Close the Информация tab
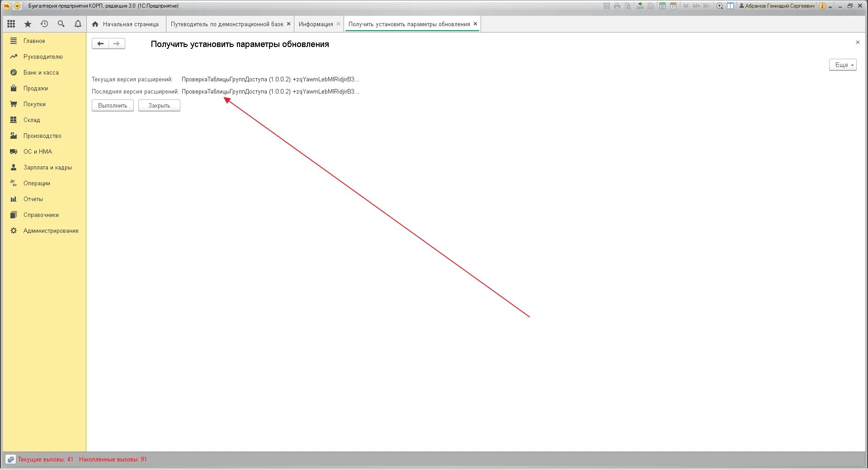Viewport: 868px width, 470px height. [x=338, y=24]
